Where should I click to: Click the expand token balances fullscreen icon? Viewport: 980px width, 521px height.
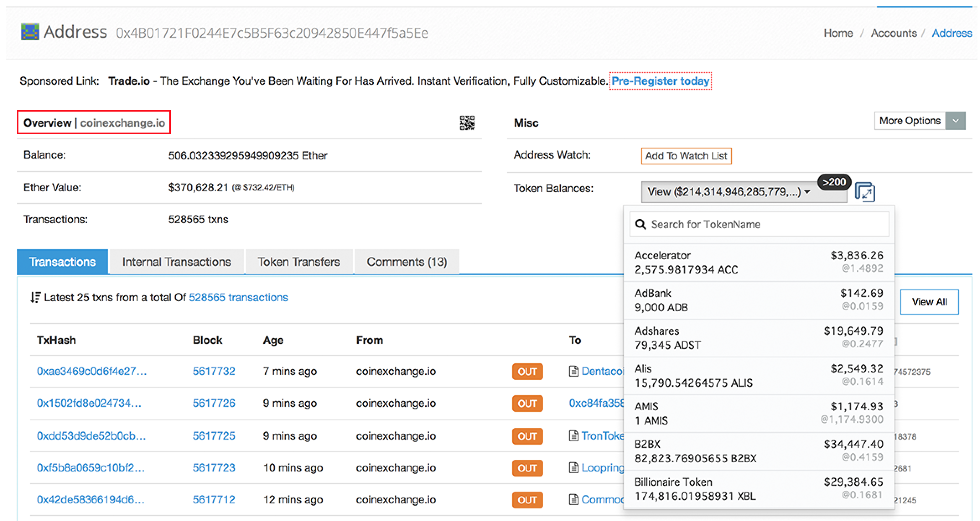click(865, 192)
